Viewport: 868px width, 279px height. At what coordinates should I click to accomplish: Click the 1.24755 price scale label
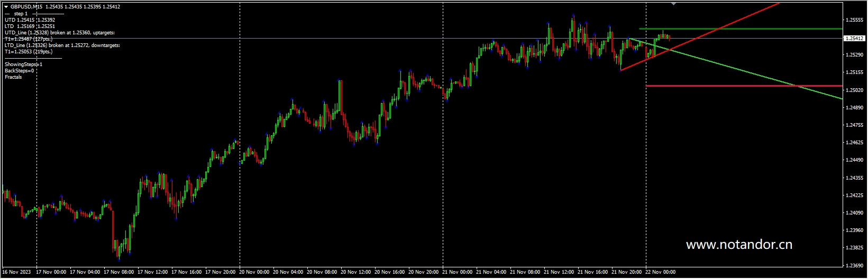pos(854,125)
